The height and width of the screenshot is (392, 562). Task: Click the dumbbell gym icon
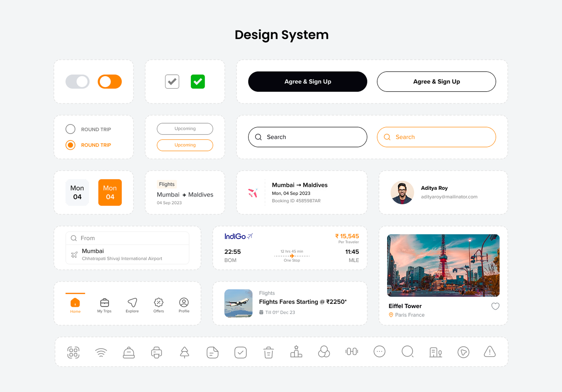tap(352, 352)
